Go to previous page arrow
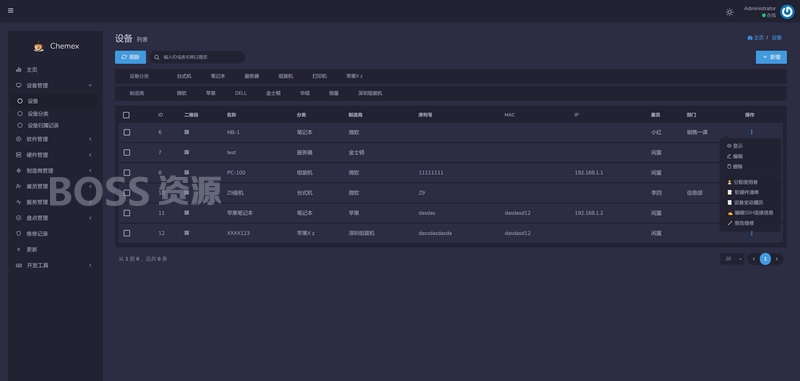Image resolution: width=800 pixels, height=381 pixels. point(754,259)
